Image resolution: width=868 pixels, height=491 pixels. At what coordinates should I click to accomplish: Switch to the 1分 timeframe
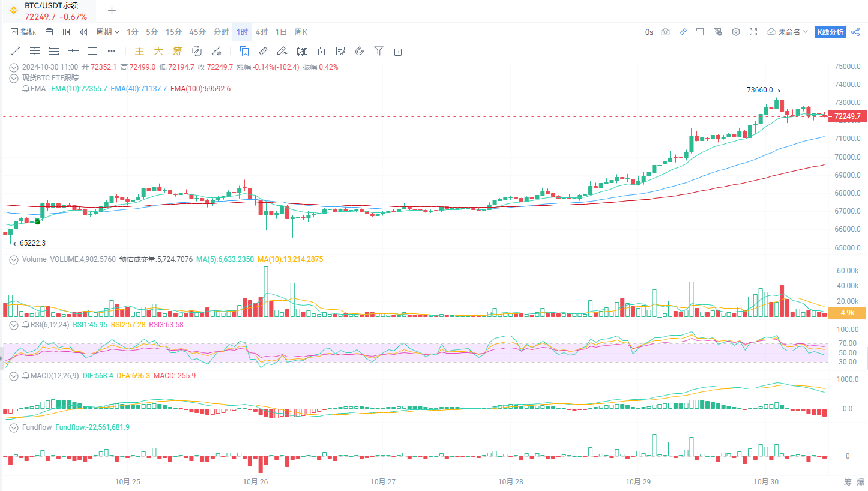(x=133, y=32)
